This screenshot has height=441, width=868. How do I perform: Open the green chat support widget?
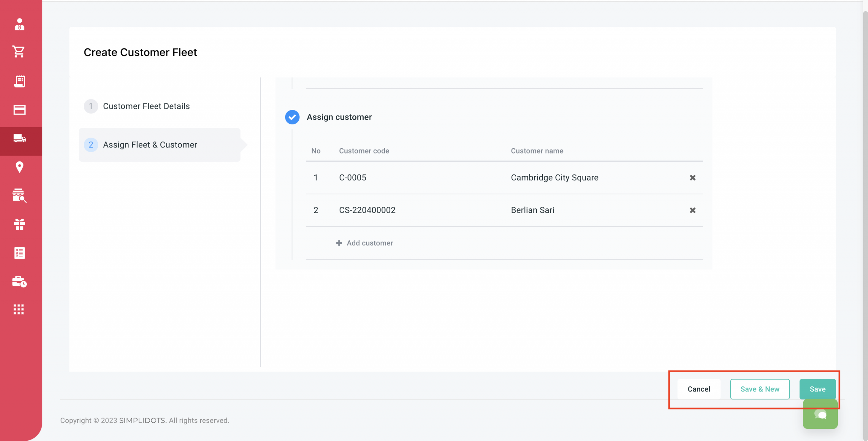[820, 414]
